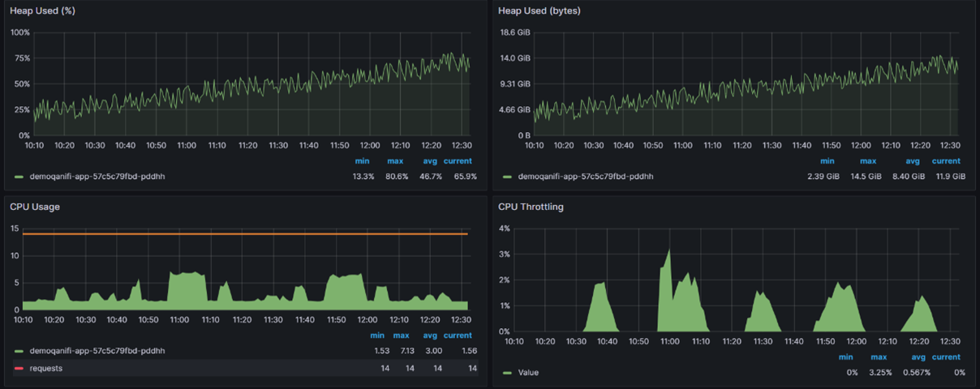Click green series swatch in Heap Used (%) legend
The height and width of the screenshot is (389, 980).
click(x=19, y=176)
